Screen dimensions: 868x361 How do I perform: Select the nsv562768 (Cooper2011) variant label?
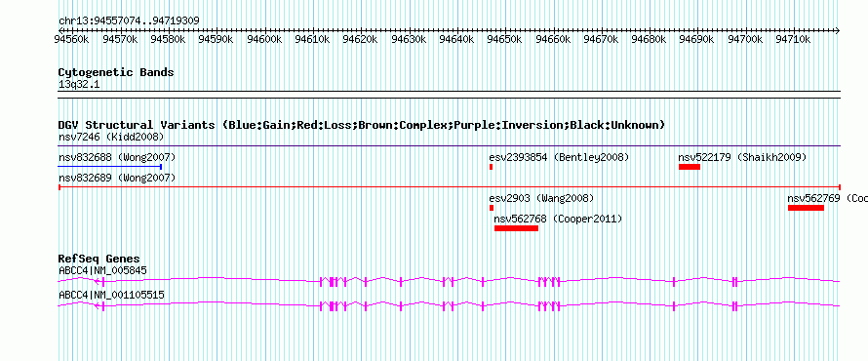[558, 220]
